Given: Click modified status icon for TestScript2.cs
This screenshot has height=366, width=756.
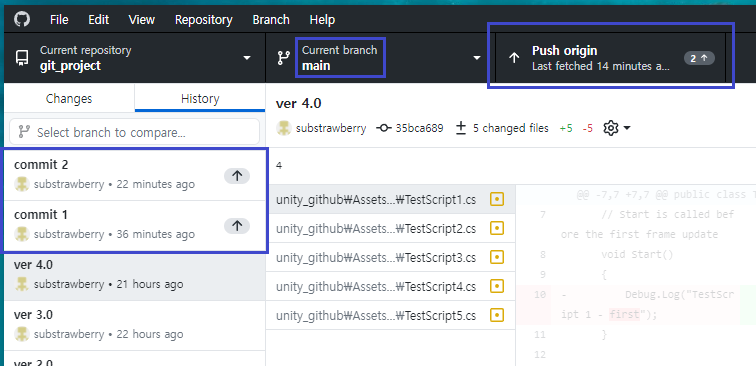Looking at the screenshot, I should tap(497, 228).
